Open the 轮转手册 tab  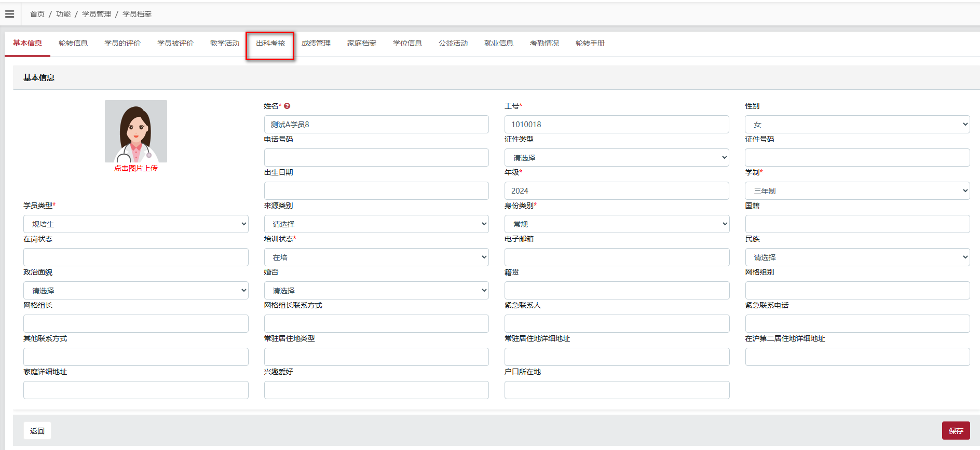[590, 43]
